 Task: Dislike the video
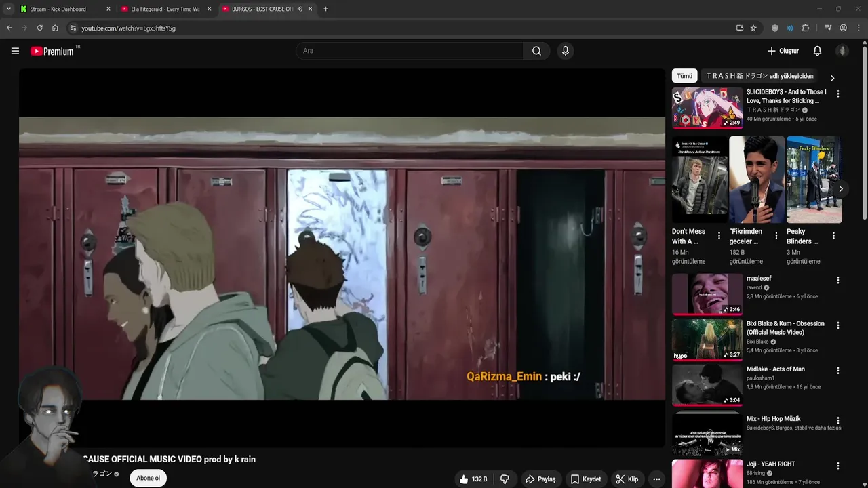(x=505, y=479)
